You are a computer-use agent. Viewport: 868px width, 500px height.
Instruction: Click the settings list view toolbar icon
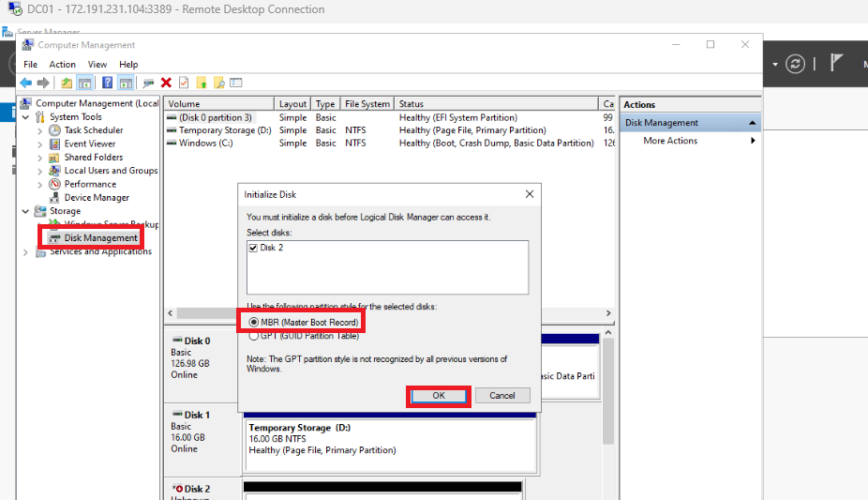coord(236,83)
